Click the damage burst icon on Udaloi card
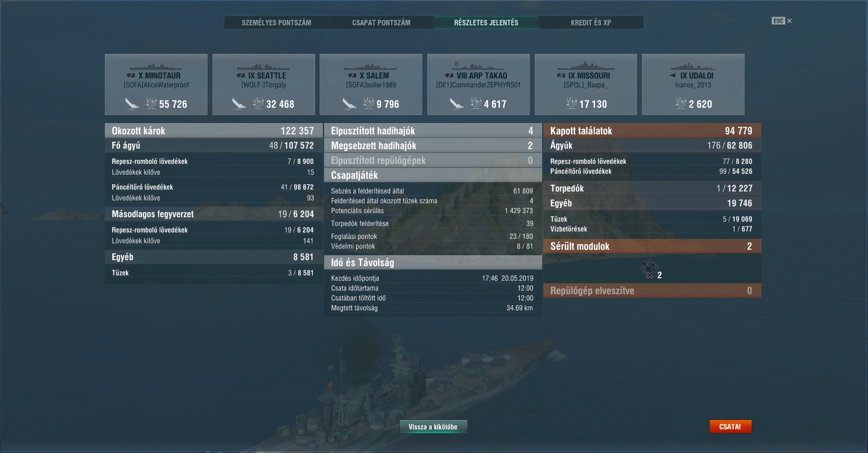Image resolution: width=868 pixels, height=453 pixels. [x=681, y=104]
